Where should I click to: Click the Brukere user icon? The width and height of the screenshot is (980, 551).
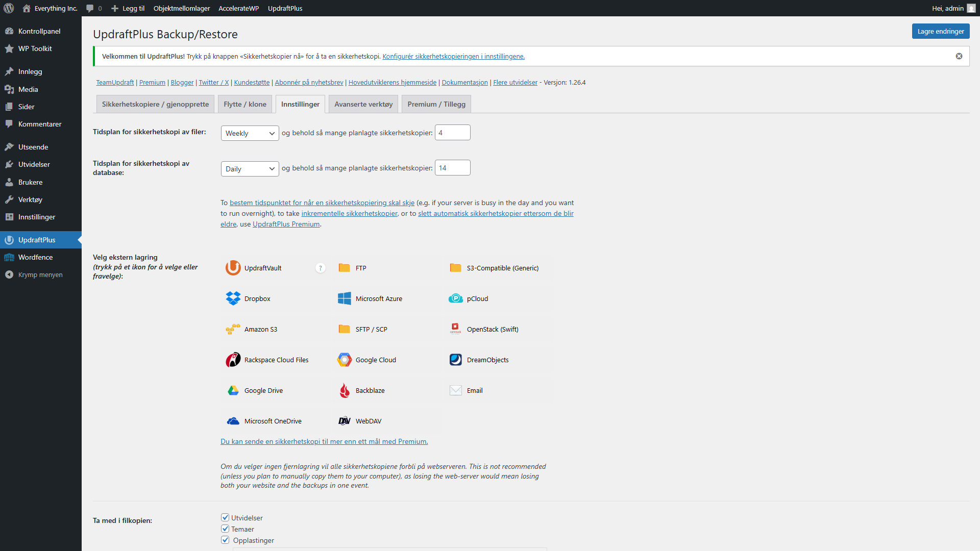pyautogui.click(x=9, y=182)
